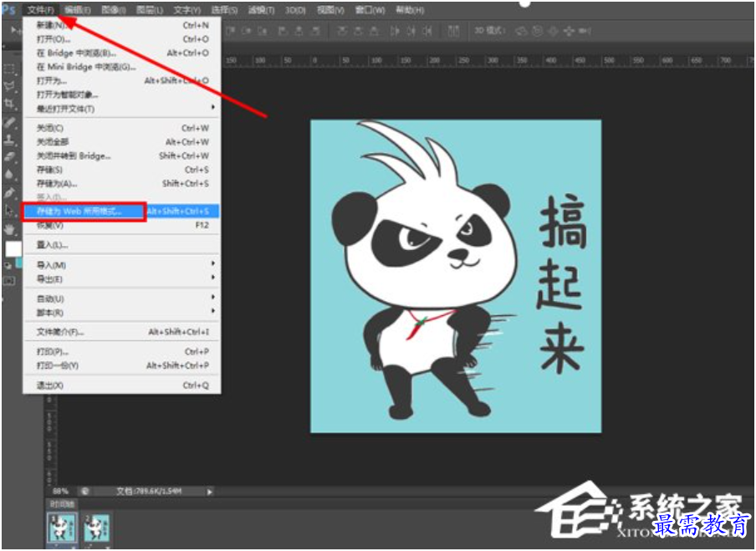Choose 存储为(A) from the File menu

point(120,183)
